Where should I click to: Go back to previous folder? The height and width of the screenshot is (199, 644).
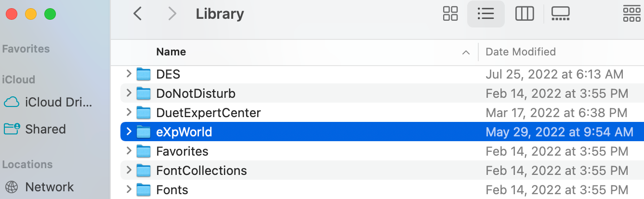137,14
